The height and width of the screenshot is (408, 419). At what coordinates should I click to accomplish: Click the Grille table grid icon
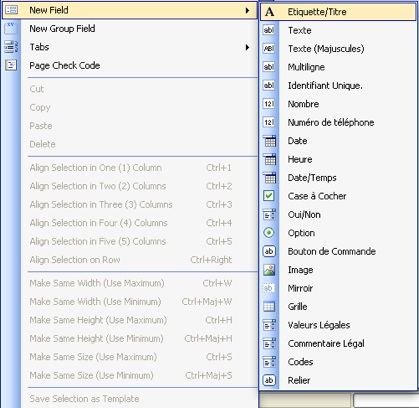point(269,306)
